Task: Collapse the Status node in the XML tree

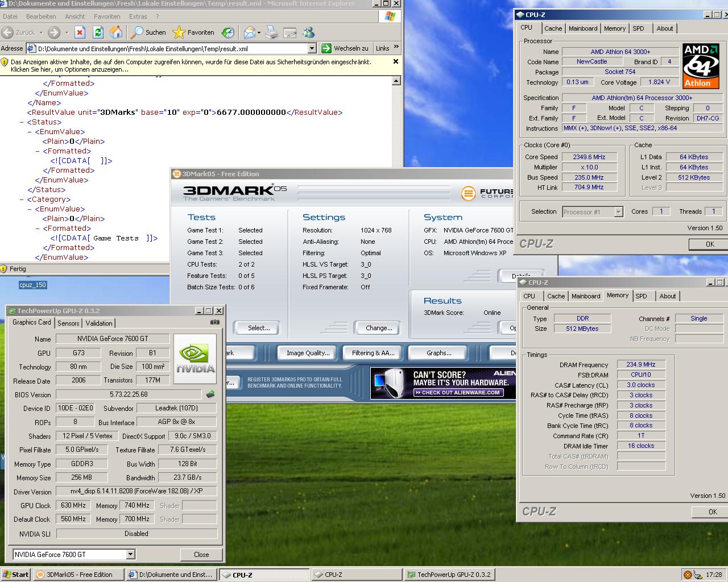Action: point(22,122)
